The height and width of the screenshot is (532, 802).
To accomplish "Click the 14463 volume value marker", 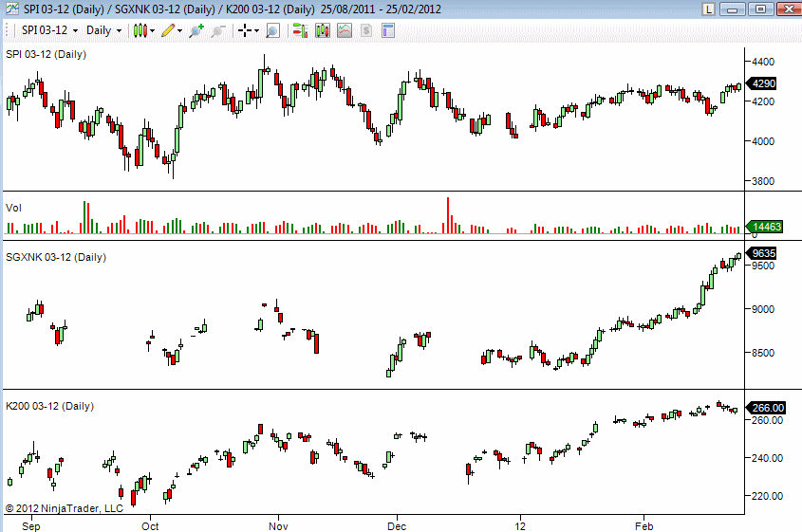I will pos(764,227).
